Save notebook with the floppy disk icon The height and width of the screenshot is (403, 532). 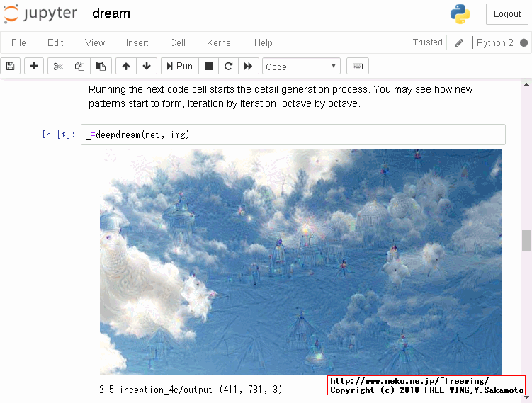tap(10, 67)
